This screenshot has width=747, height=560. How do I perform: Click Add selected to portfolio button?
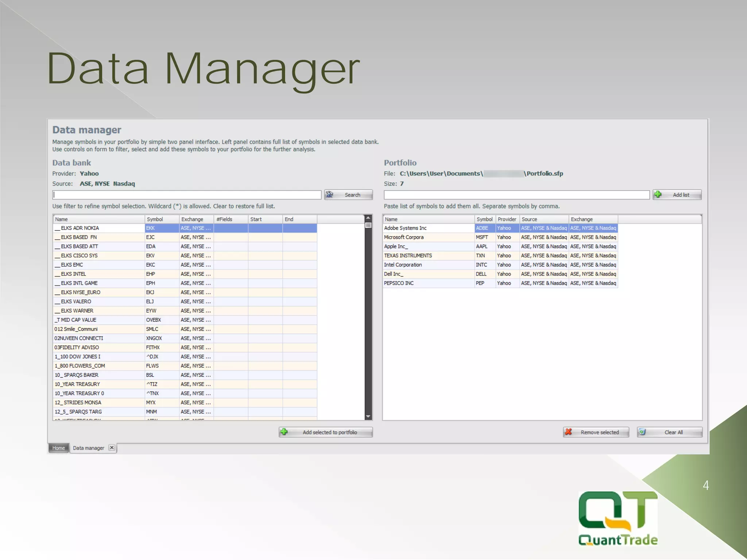[326, 432]
